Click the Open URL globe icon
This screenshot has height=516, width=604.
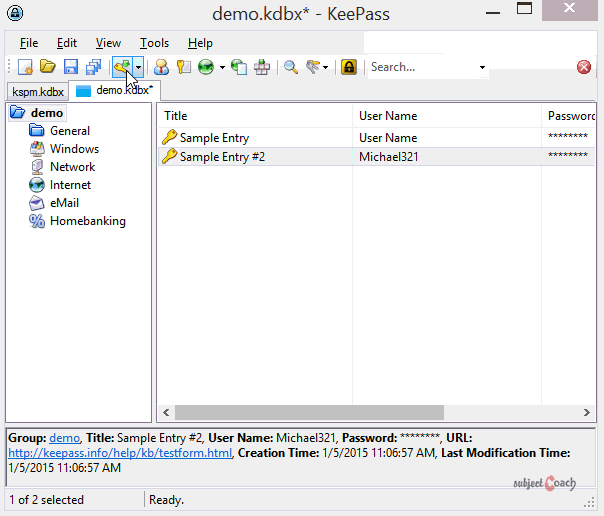click(x=206, y=67)
